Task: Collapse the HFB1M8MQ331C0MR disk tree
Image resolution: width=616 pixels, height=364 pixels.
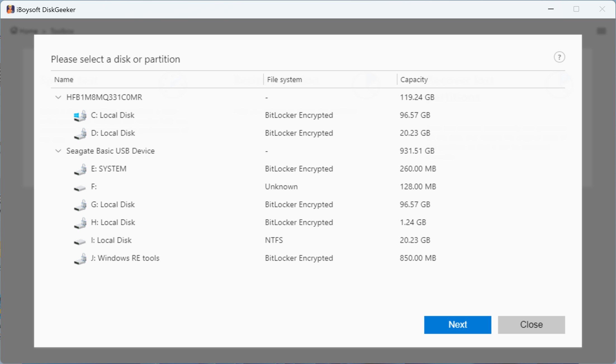Action: click(x=58, y=97)
